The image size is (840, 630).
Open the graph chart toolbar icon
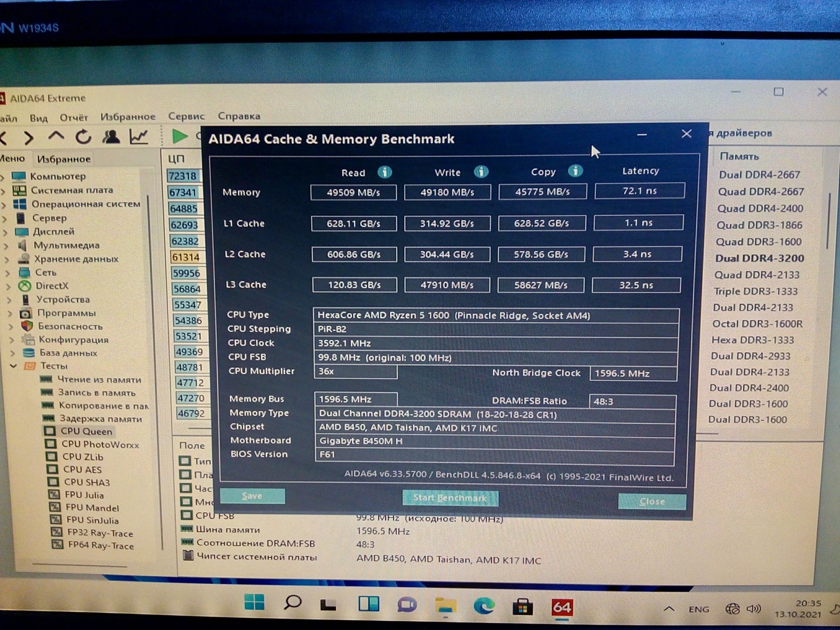pos(139,136)
